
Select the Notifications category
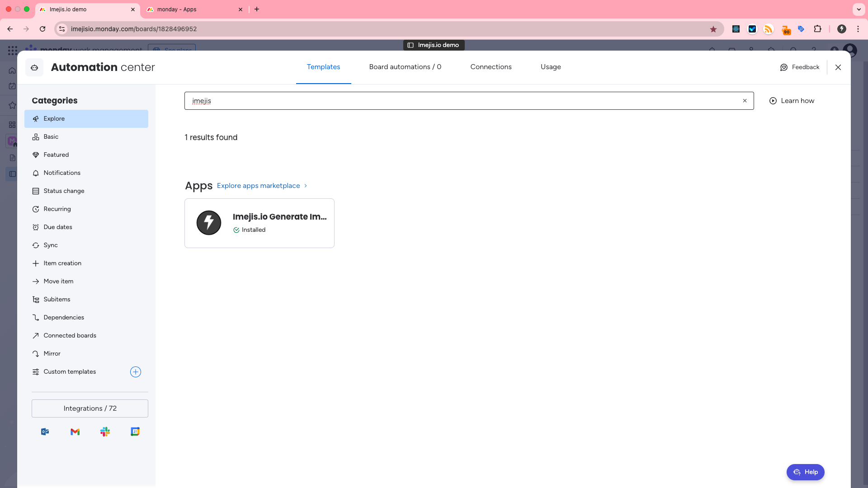[x=86, y=173]
